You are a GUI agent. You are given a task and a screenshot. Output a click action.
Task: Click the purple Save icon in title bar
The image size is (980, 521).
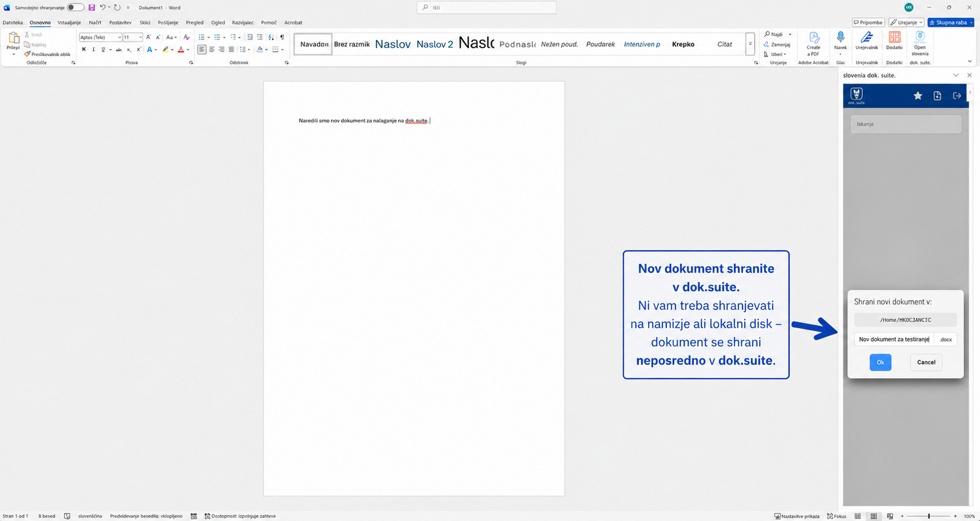point(92,8)
